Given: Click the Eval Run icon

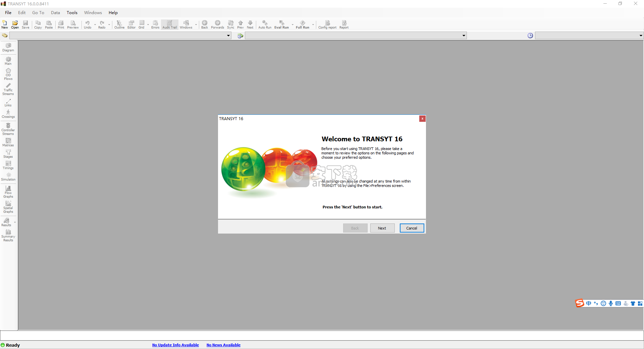Looking at the screenshot, I should click(282, 24).
